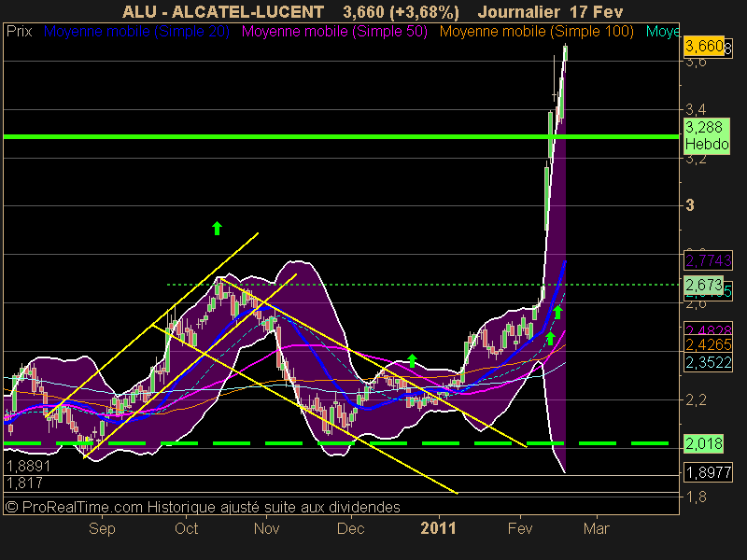Select Moyenne mobile (Simple 20) legend
The height and width of the screenshot is (560, 747).
coord(136,32)
